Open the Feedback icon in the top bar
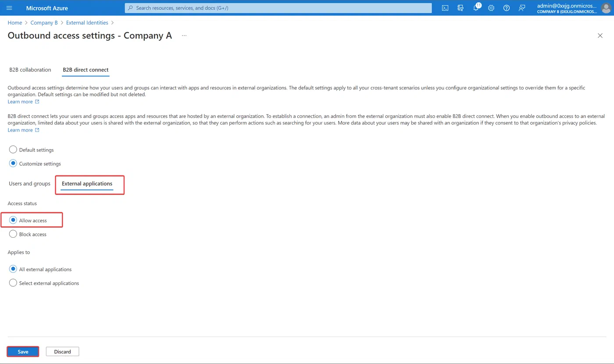This screenshot has height=364, width=614. [x=522, y=8]
